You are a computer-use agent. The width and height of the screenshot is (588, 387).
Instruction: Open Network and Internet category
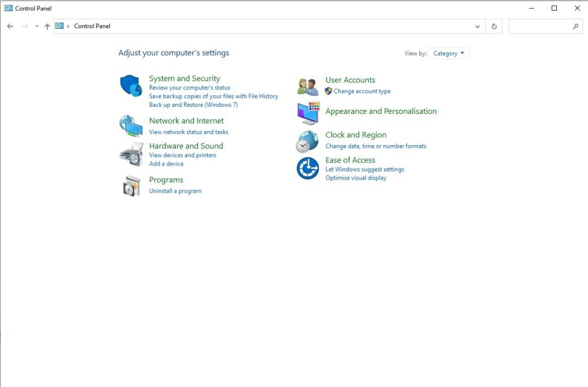[x=186, y=120]
